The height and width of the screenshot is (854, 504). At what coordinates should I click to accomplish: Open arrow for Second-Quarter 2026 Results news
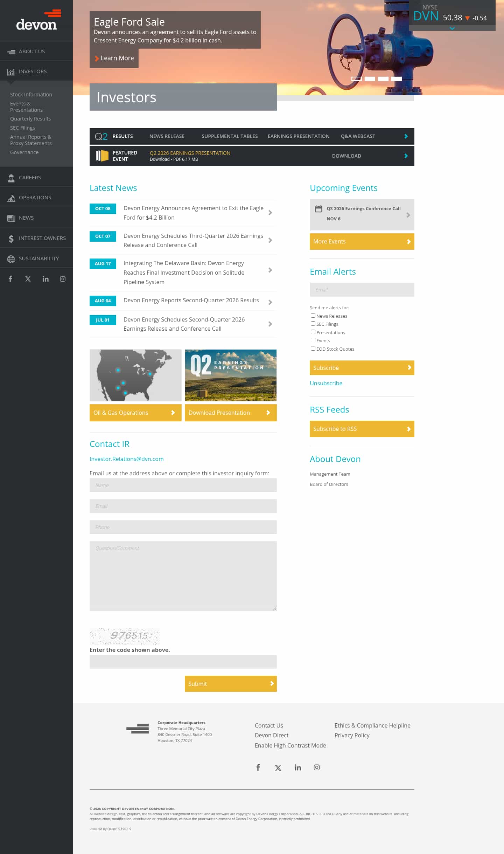[x=270, y=302]
